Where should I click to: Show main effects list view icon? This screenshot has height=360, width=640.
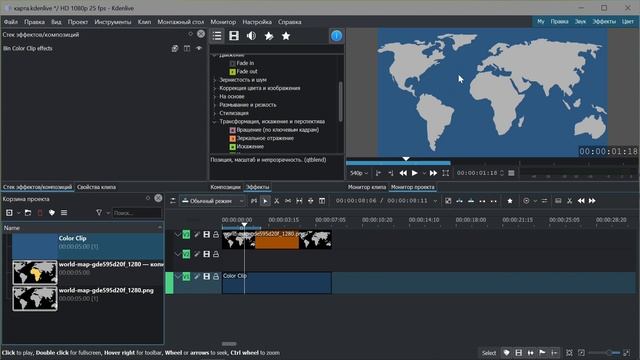pos(217,36)
